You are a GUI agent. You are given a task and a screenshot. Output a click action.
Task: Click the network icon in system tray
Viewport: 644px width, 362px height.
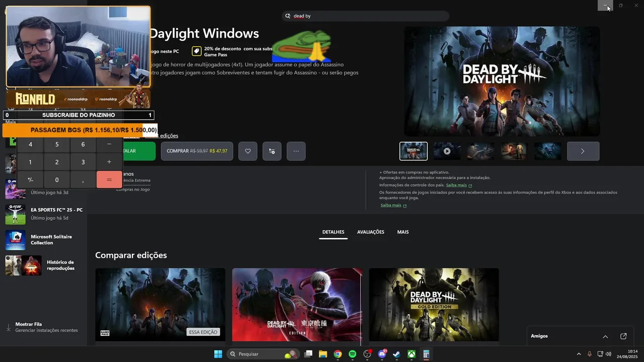[600, 354]
